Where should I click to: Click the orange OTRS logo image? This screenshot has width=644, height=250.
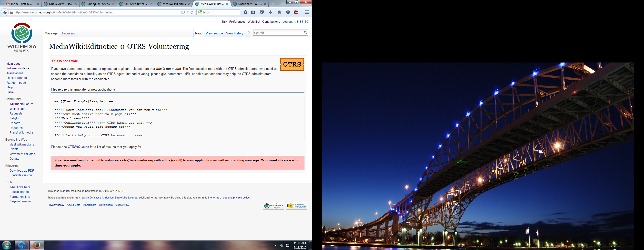click(x=292, y=64)
